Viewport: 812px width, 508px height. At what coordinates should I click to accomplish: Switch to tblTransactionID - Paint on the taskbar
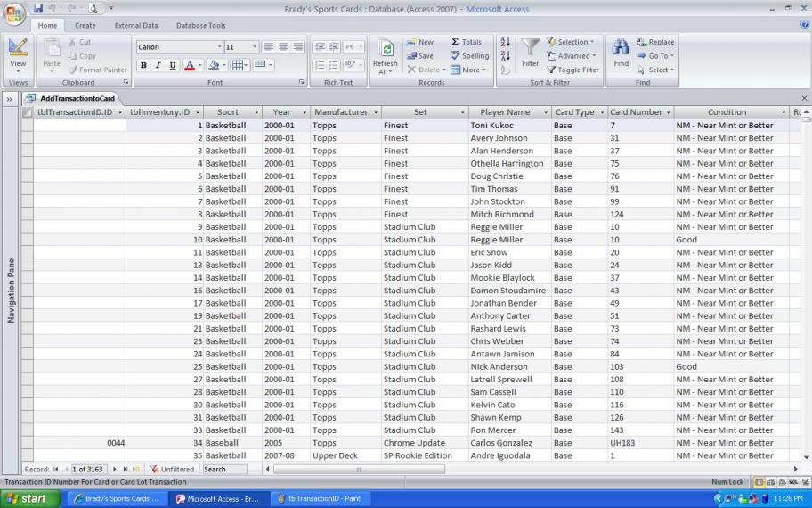click(321, 499)
